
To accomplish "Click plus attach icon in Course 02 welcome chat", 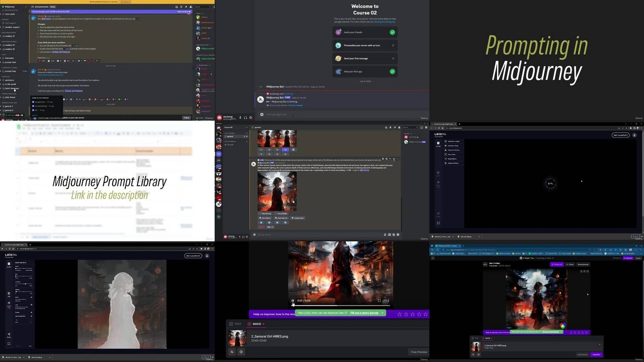I will click(x=262, y=114).
